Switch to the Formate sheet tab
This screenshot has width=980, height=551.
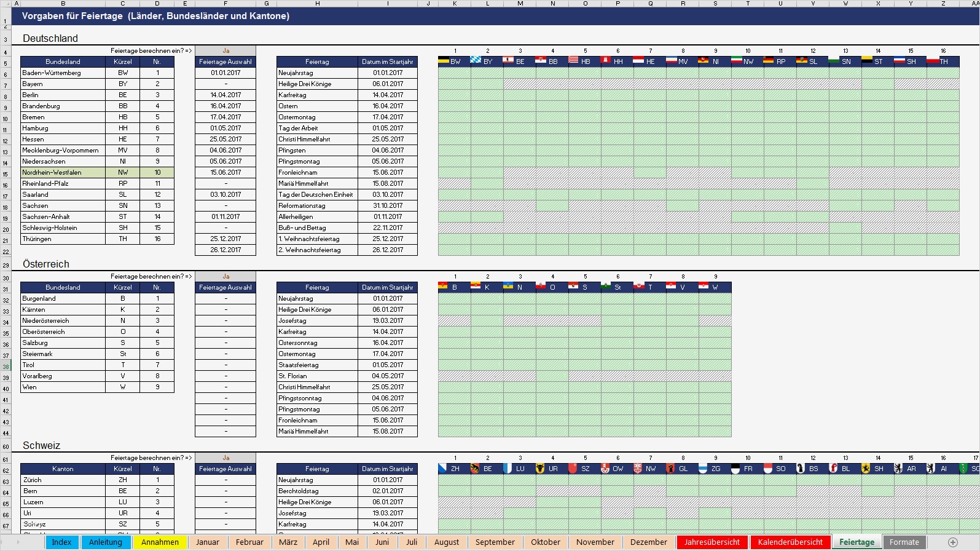pos(904,542)
